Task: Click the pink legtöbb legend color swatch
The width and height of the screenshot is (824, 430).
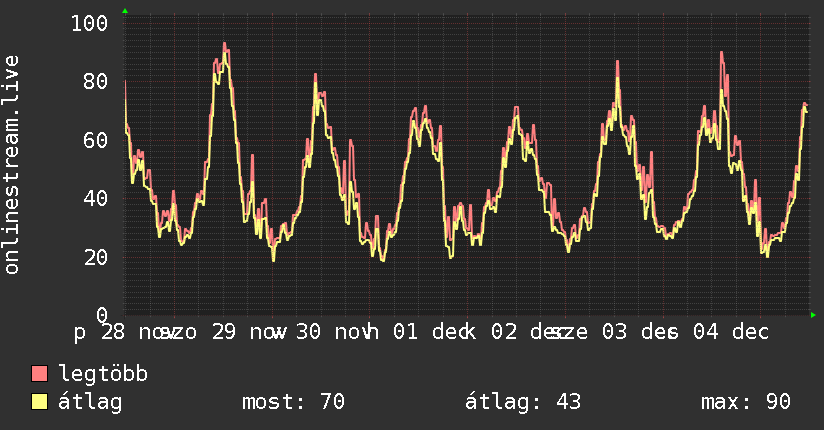Action: [x=39, y=374]
